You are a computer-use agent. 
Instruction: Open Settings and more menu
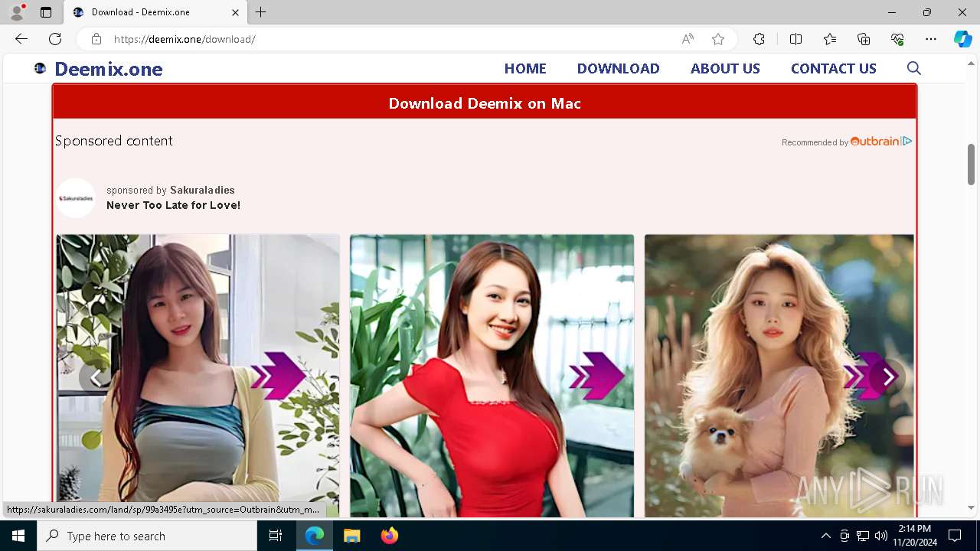click(x=931, y=39)
